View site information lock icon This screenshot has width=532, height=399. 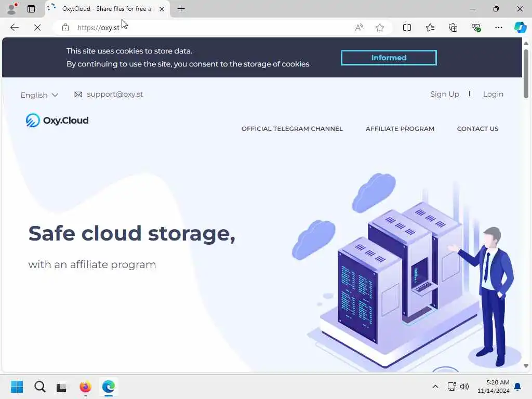(x=65, y=28)
